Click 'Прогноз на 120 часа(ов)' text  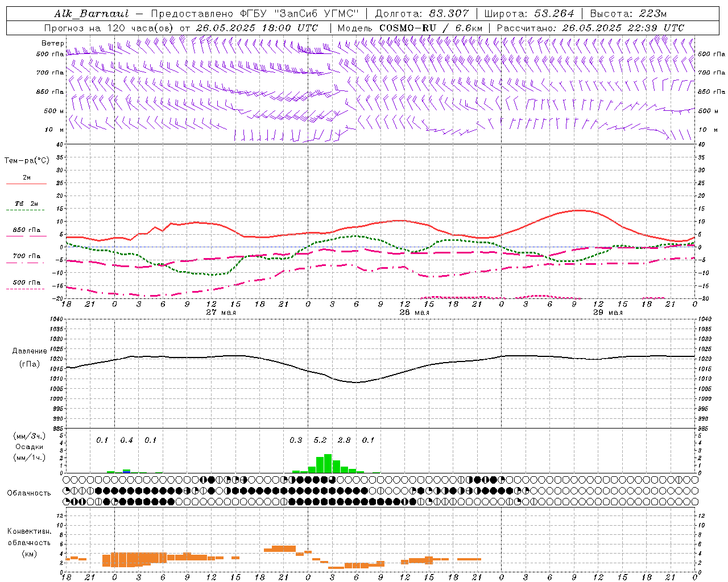coord(109,28)
